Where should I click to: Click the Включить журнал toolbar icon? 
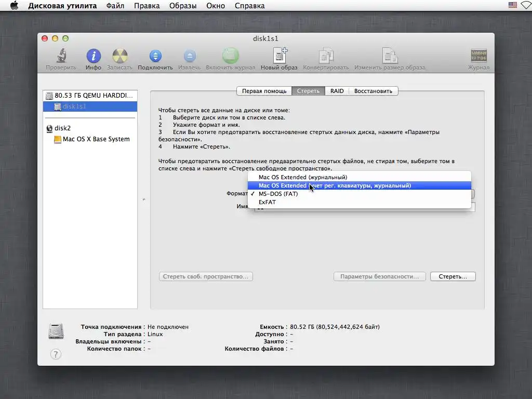pyautogui.click(x=230, y=56)
